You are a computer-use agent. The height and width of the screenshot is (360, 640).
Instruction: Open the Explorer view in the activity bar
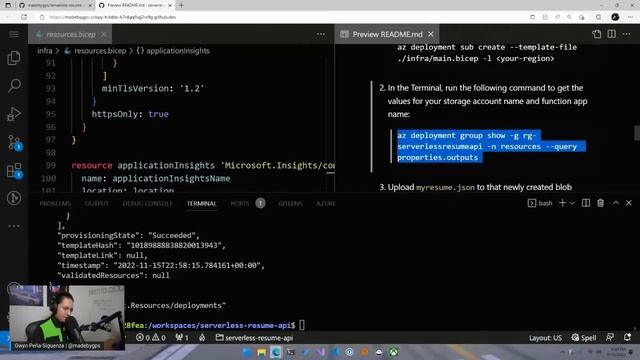tap(14, 58)
